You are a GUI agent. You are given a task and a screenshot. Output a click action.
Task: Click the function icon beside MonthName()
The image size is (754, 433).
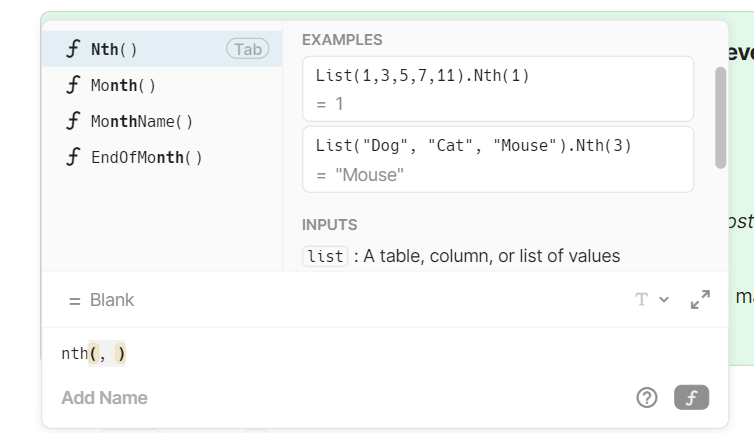point(72,121)
